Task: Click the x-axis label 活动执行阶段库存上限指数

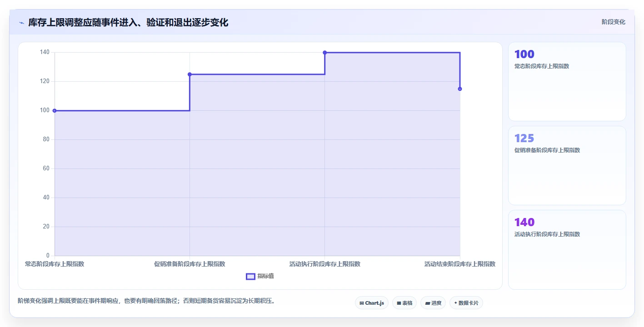Action: tap(324, 264)
